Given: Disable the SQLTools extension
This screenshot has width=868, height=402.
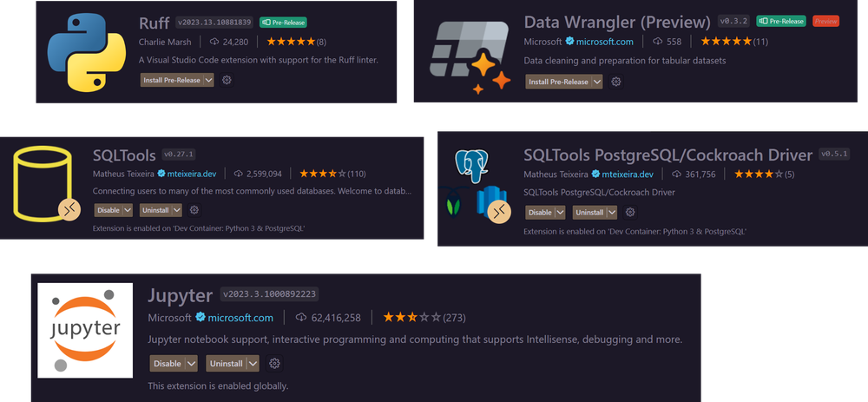Looking at the screenshot, I should (x=108, y=210).
